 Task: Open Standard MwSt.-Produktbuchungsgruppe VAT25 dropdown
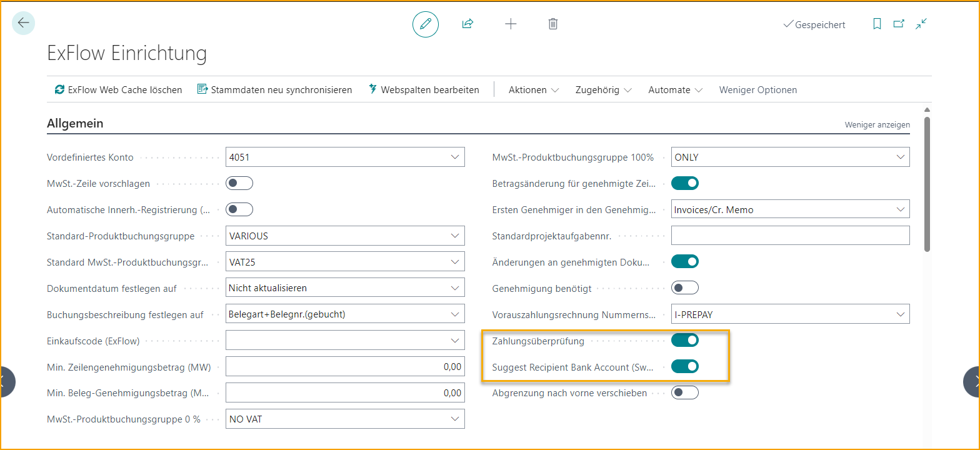click(455, 262)
